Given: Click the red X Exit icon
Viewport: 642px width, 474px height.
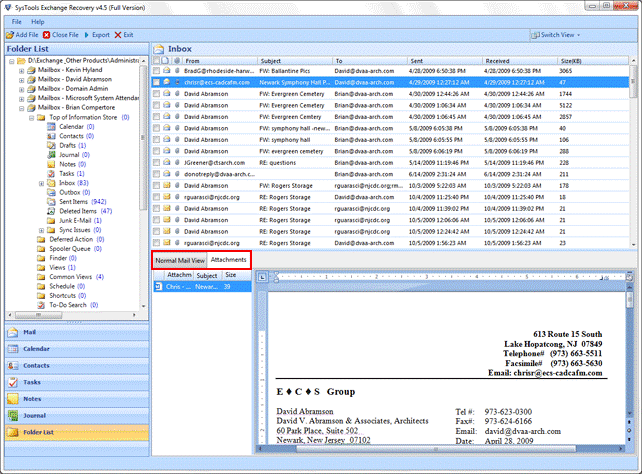Looking at the screenshot, I should [x=118, y=35].
